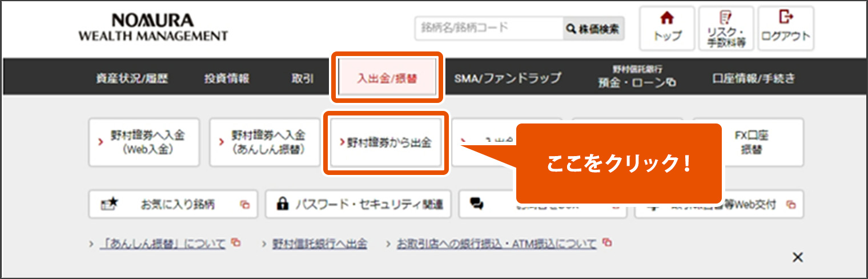Open the 口座情報/手続き menu
The image size is (868, 279).
pos(753,78)
